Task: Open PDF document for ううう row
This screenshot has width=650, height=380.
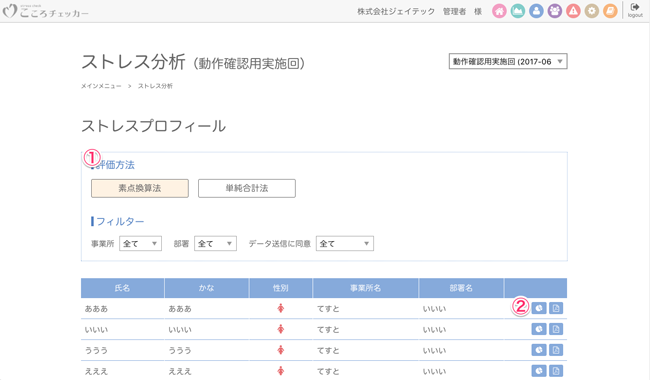Action: pos(556,350)
